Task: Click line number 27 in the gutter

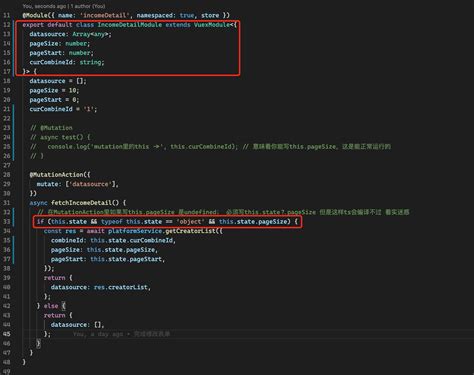Action: (7, 165)
